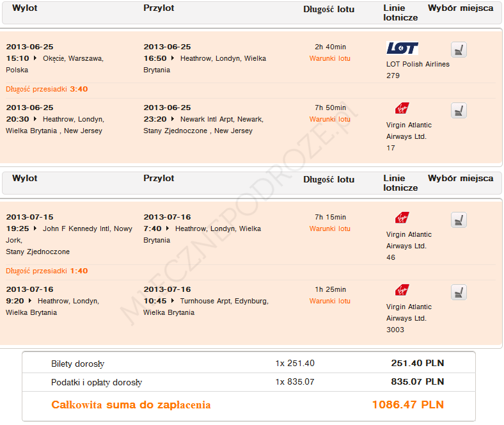This screenshot has height=425, width=504.
Task: Click Virgin Atlantic logo on Heathrow–Newark flight
Action: tap(402, 108)
